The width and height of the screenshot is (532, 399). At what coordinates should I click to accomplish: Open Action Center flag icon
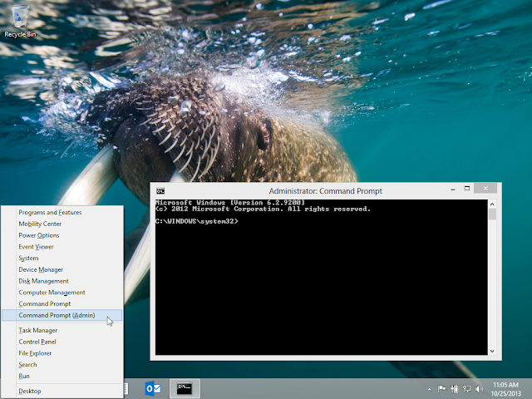pyautogui.click(x=441, y=389)
